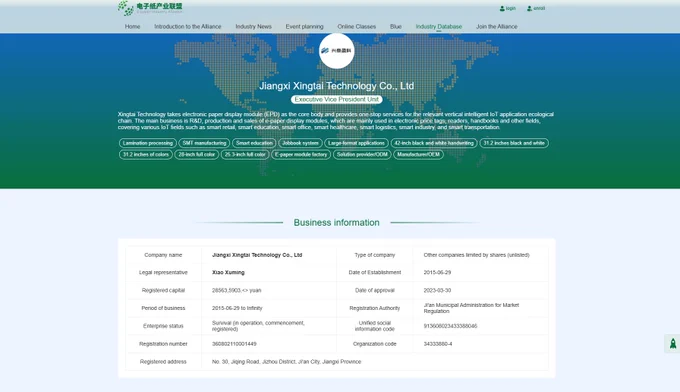Viewport: 680px width, 392px height.
Task: Select the Smart education tag
Action: pos(254,143)
